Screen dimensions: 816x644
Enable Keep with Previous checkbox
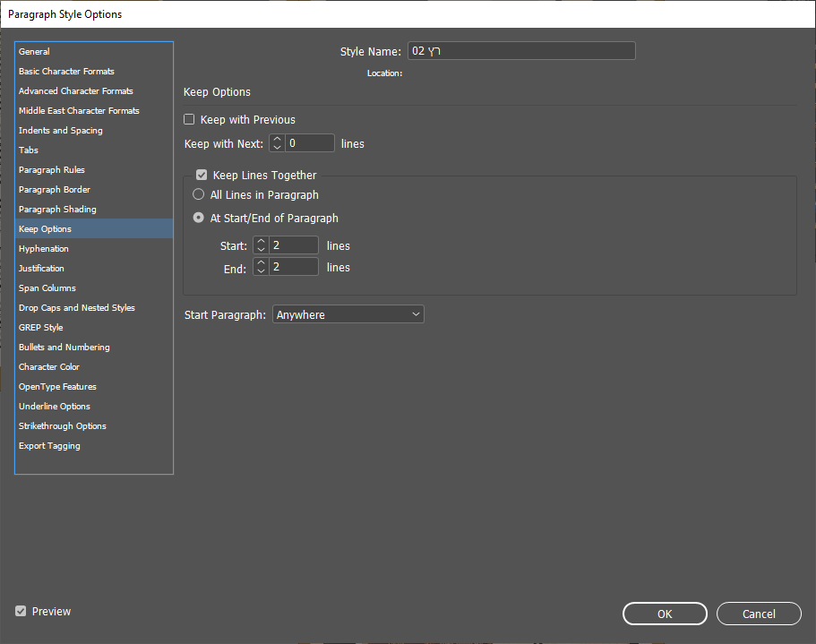point(189,120)
